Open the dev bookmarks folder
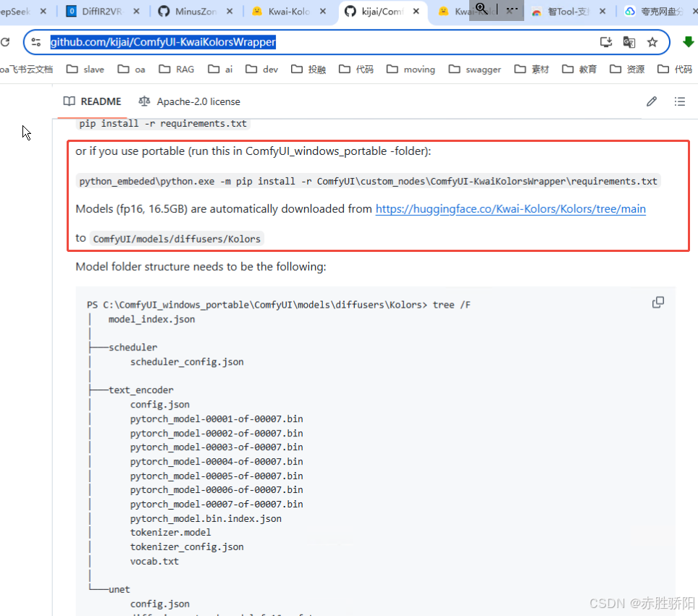 coord(262,69)
